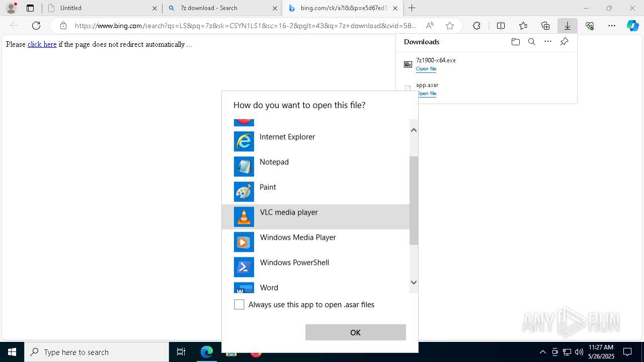The image size is (644, 362).
Task: Show hidden system tray icons
Action: [542, 352]
